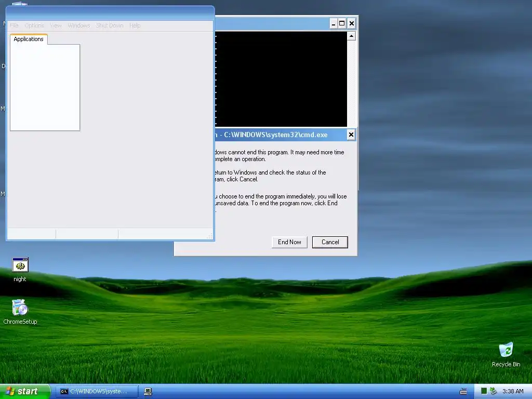Click the Task Manager resize grip

[x=210, y=236]
